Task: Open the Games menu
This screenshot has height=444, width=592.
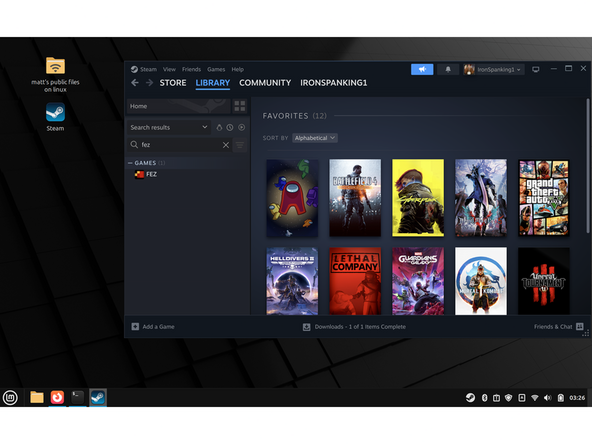Action: coord(216,69)
